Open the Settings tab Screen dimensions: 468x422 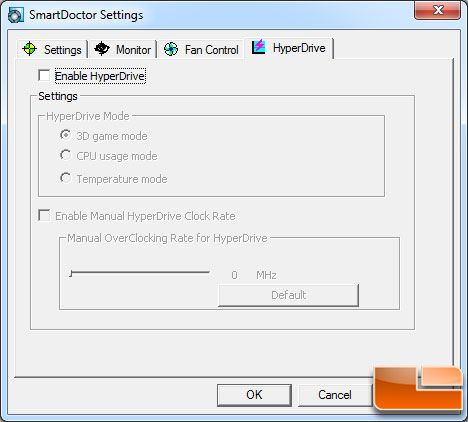point(52,49)
